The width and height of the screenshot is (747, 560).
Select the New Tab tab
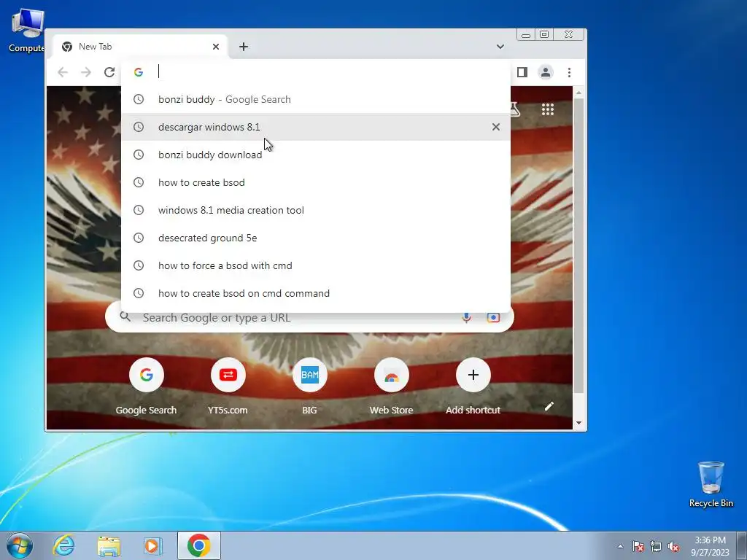(141, 47)
